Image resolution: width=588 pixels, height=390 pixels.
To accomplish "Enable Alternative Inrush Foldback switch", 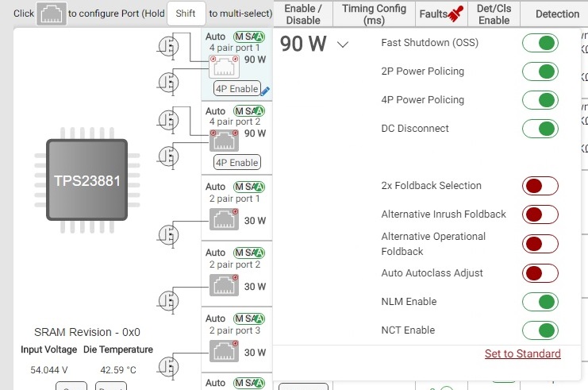I will [540, 214].
